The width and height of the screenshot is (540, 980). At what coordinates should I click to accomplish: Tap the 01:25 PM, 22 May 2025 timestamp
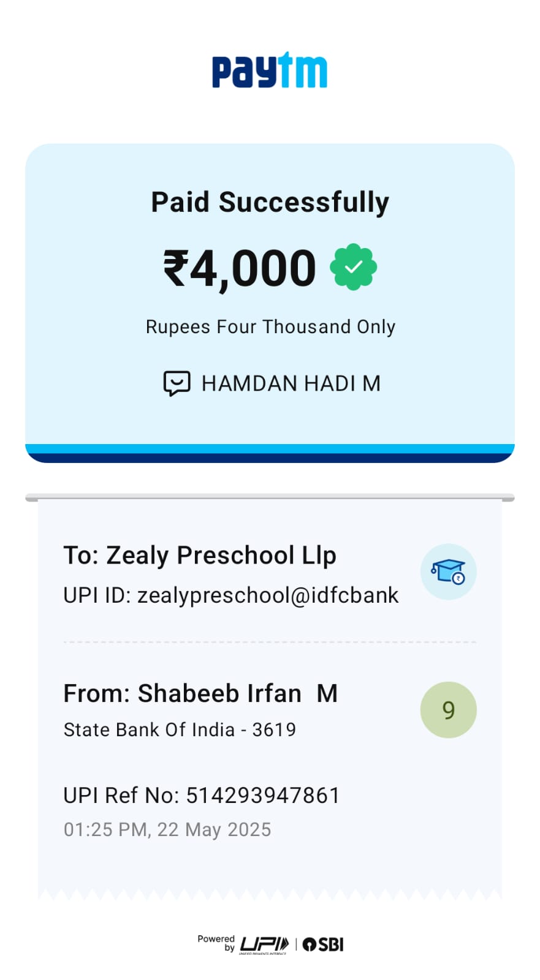(x=167, y=829)
